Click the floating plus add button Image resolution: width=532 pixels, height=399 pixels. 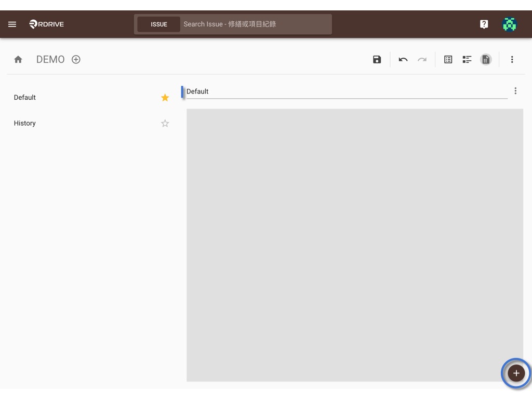point(516,373)
